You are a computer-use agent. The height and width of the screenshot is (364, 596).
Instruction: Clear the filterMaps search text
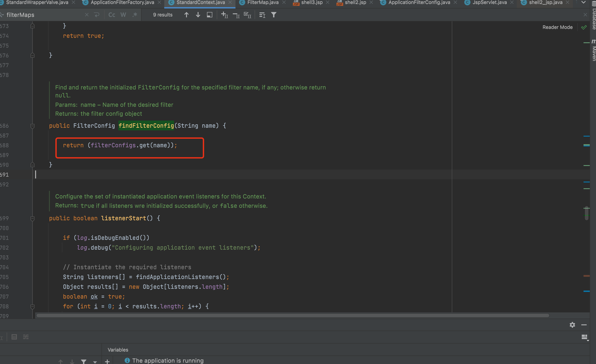click(87, 15)
